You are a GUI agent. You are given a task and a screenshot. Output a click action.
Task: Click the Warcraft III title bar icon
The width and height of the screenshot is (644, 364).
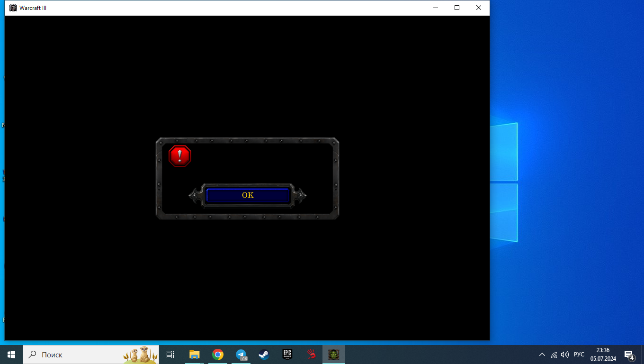point(13,8)
